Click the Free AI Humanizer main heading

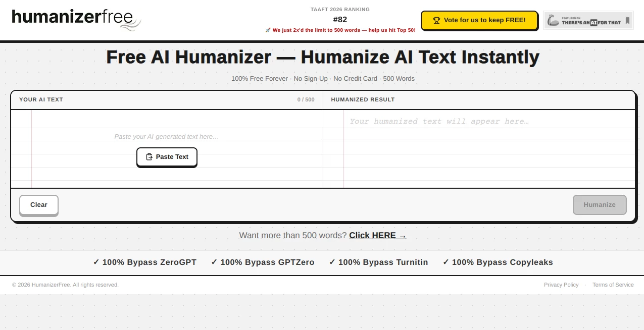click(322, 57)
